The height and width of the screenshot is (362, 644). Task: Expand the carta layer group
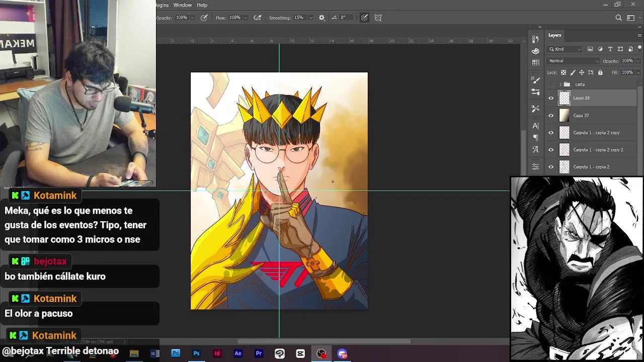[560, 84]
